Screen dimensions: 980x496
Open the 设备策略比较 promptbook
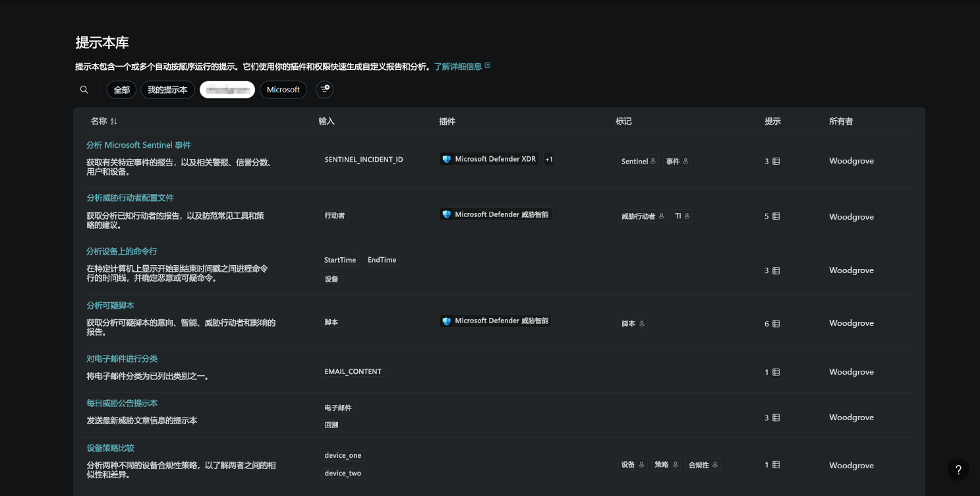click(110, 448)
